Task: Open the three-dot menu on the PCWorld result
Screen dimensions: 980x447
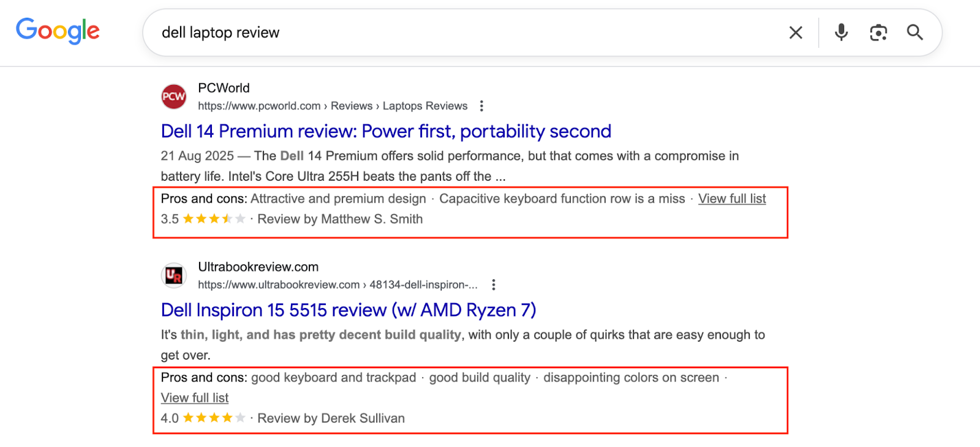Action: pyautogui.click(x=481, y=105)
